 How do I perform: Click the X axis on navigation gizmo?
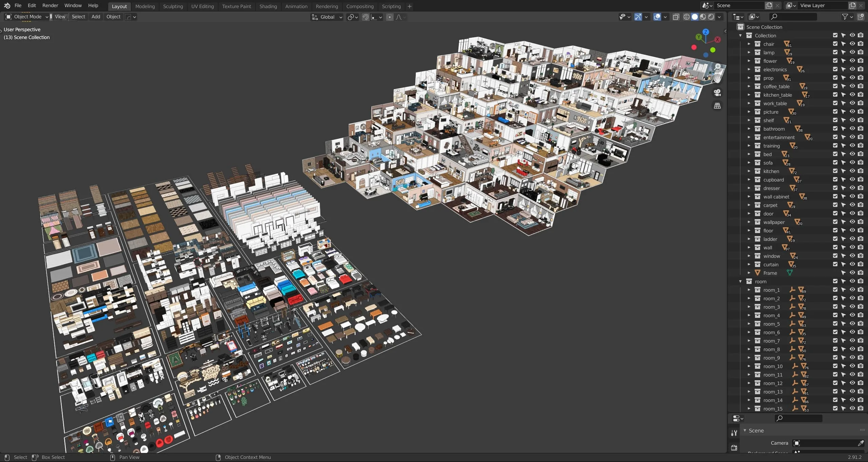point(717,39)
